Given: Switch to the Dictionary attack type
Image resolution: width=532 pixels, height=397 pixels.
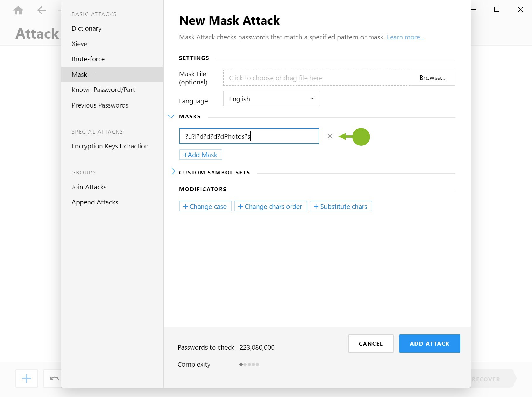Looking at the screenshot, I should [87, 28].
